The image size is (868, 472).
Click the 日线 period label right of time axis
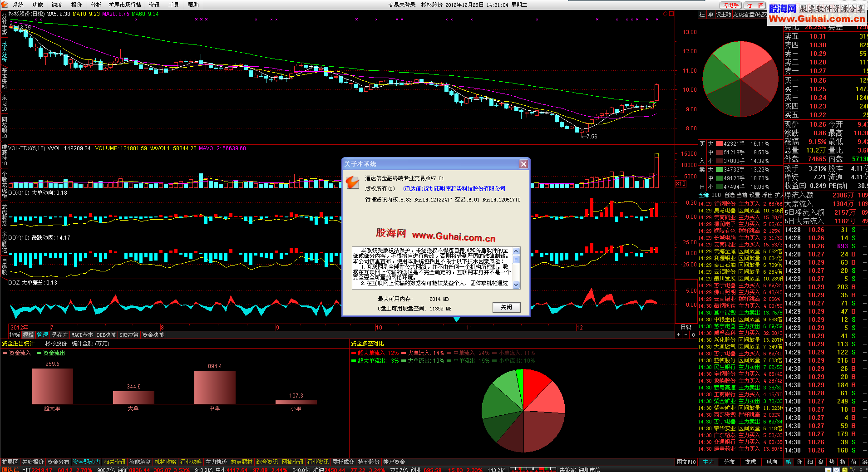click(x=686, y=327)
